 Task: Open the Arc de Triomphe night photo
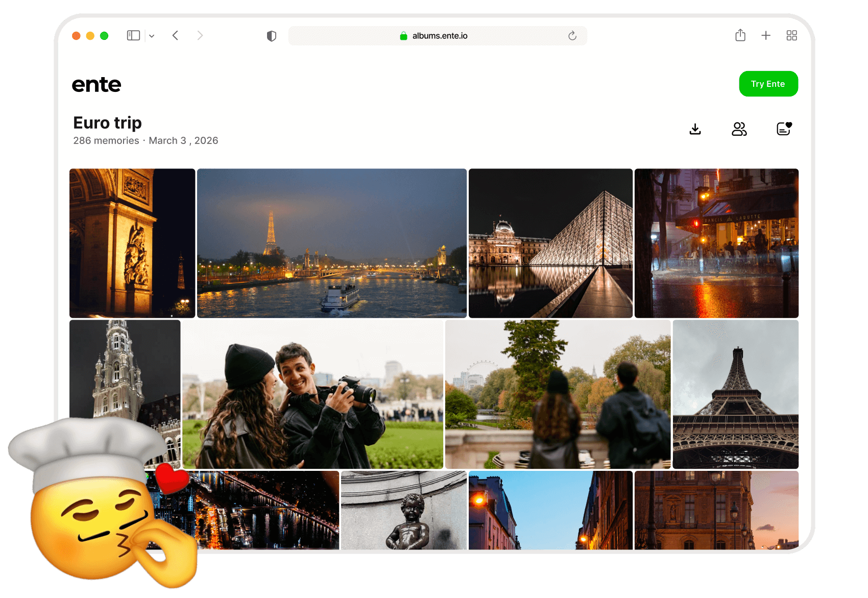[132, 243]
